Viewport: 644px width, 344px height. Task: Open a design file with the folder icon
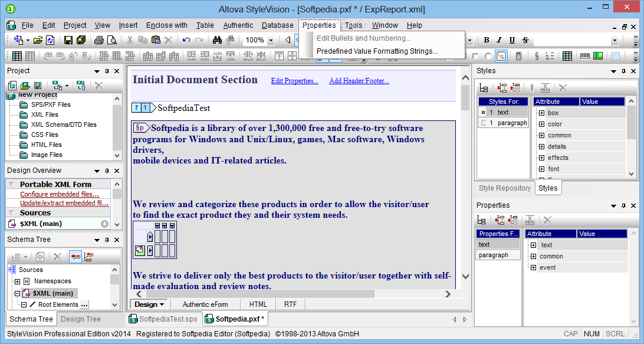click(x=38, y=40)
